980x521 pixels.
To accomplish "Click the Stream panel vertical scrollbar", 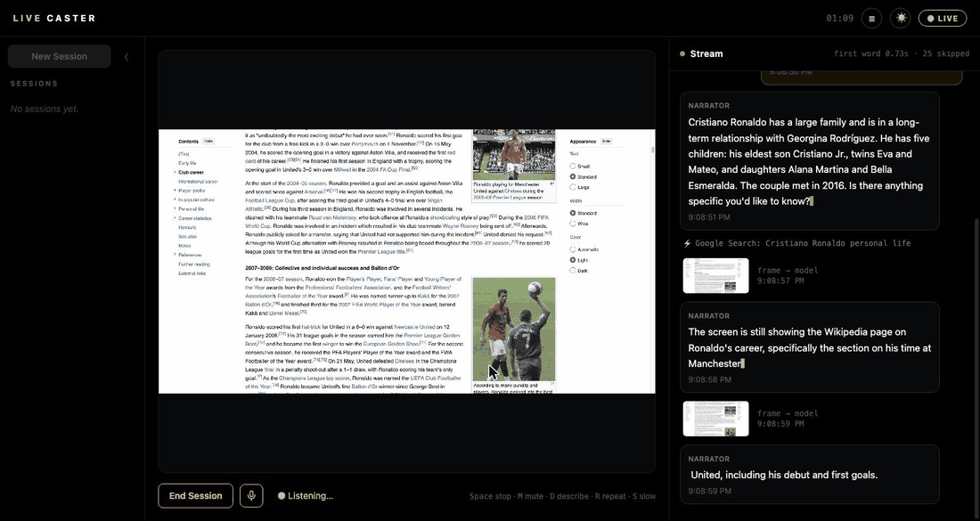I will (976, 369).
